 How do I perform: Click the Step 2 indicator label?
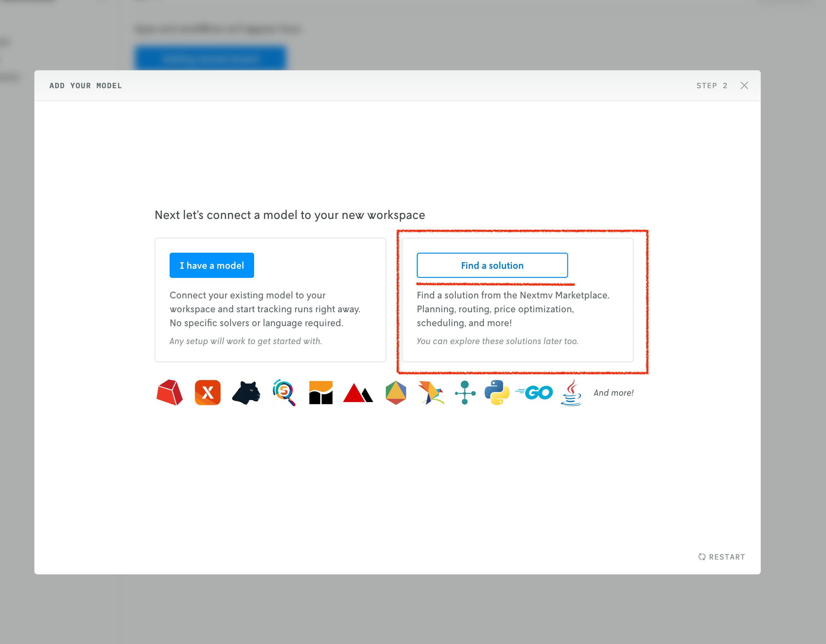tap(712, 86)
